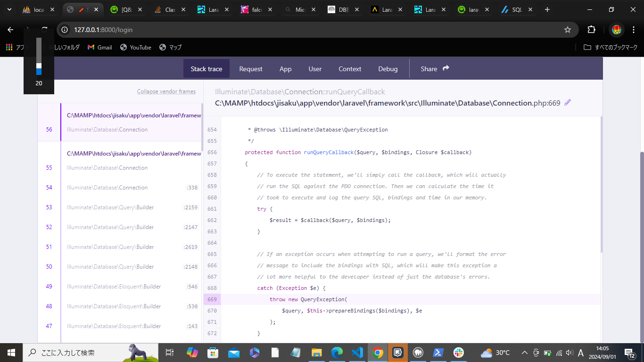This screenshot has height=362, width=644.
Task: Click the volume level slider overlay
Action: coord(39,57)
